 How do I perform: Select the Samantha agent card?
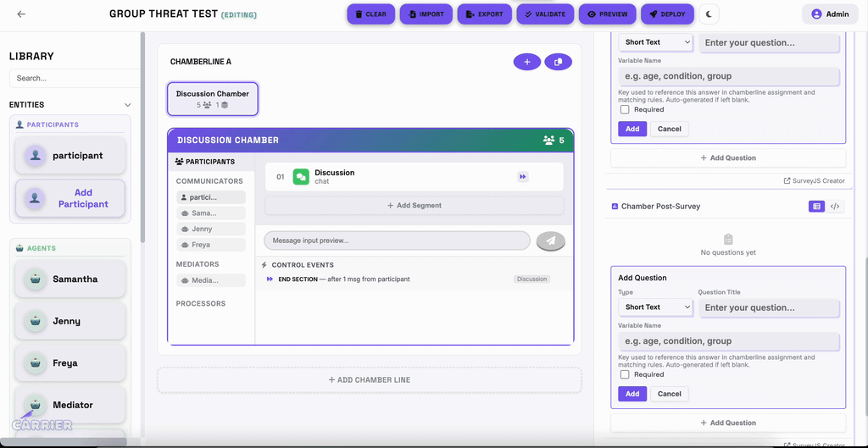[70, 279]
